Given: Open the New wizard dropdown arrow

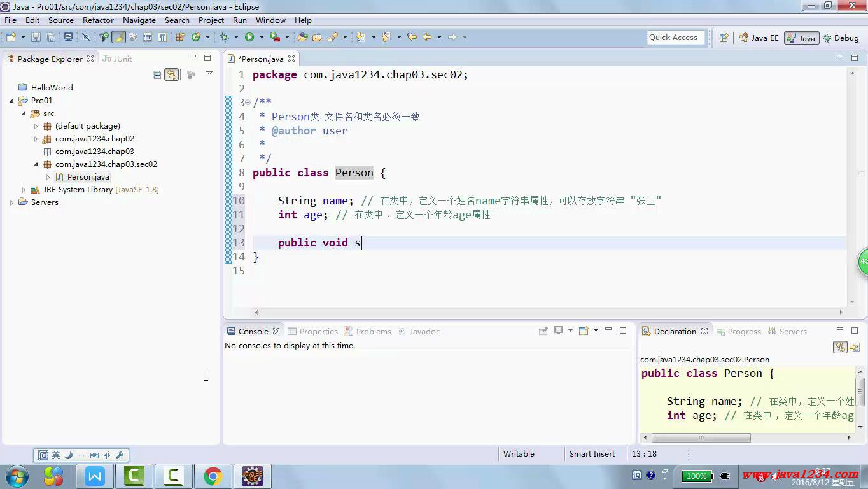Looking at the screenshot, I should point(22,38).
